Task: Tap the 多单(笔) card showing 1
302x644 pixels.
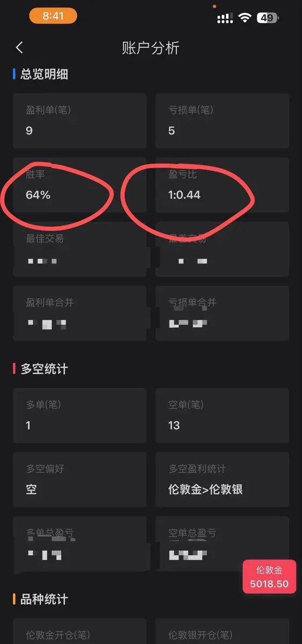Action: pyautogui.click(x=79, y=415)
